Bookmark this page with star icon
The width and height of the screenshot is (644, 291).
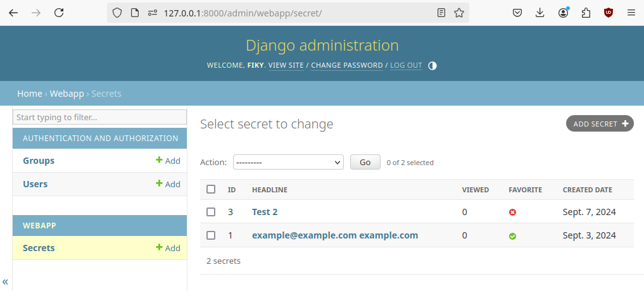tap(459, 13)
